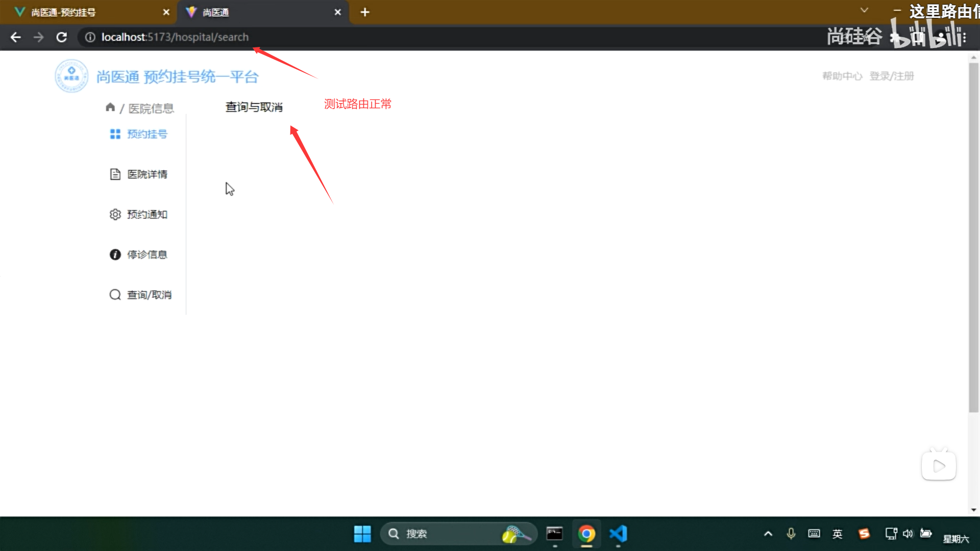Screen dimensions: 980x551
Task: Open the tab search chevron
Action: click(x=864, y=10)
